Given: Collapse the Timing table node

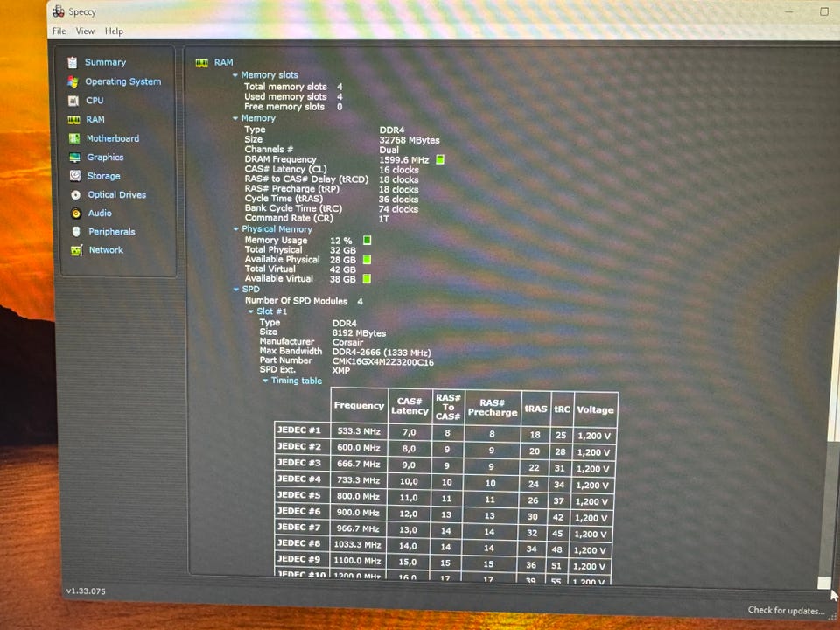Looking at the screenshot, I should click(265, 381).
